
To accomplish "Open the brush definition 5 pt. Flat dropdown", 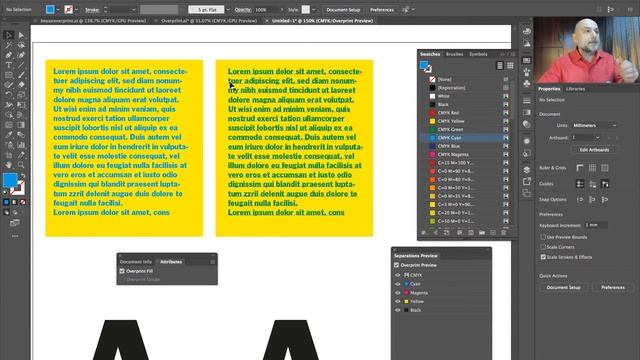I will [x=228, y=9].
